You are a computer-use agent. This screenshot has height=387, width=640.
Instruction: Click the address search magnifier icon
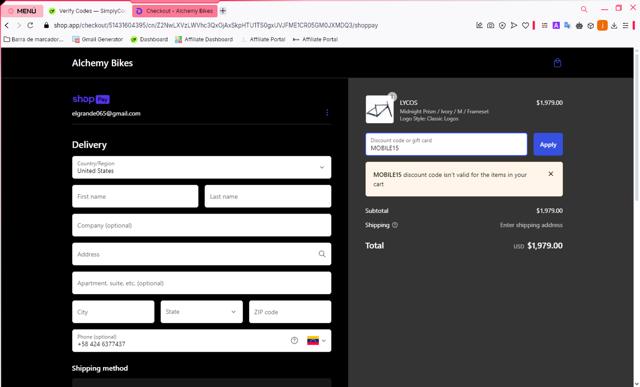(322, 254)
